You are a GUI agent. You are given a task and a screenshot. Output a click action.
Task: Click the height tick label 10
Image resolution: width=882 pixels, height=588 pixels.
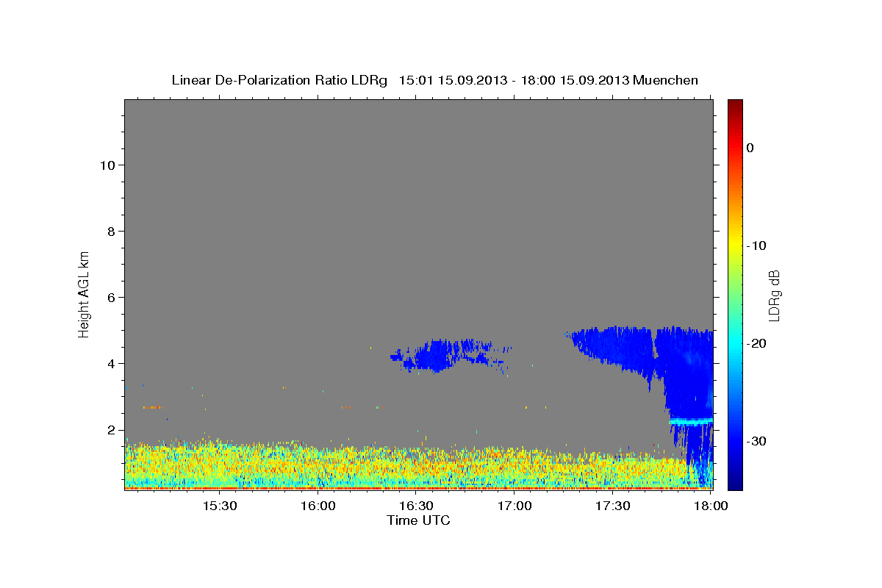click(x=107, y=165)
